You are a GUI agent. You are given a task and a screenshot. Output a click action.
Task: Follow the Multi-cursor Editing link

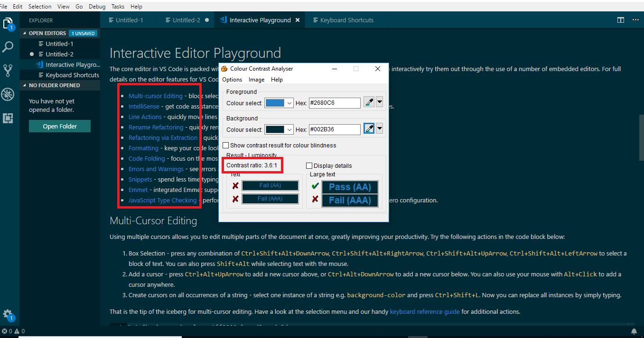[156, 96]
